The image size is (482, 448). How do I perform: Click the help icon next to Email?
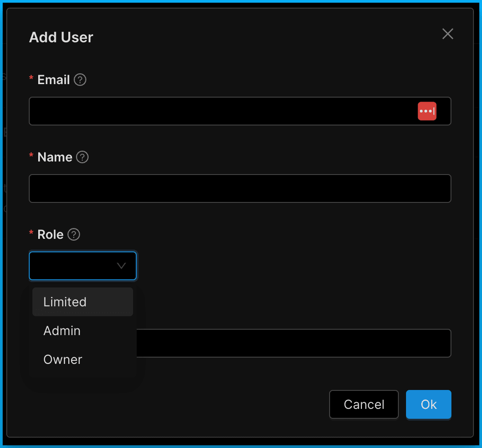[x=80, y=80]
